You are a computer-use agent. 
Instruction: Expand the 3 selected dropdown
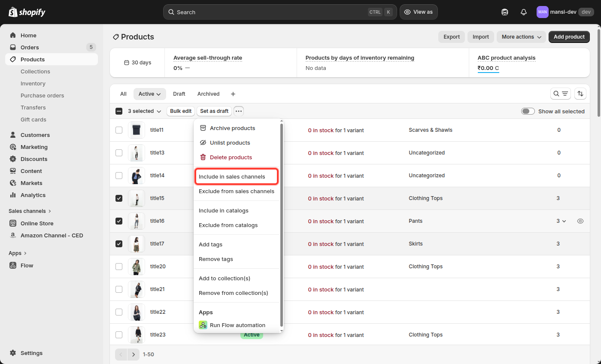tap(145, 111)
